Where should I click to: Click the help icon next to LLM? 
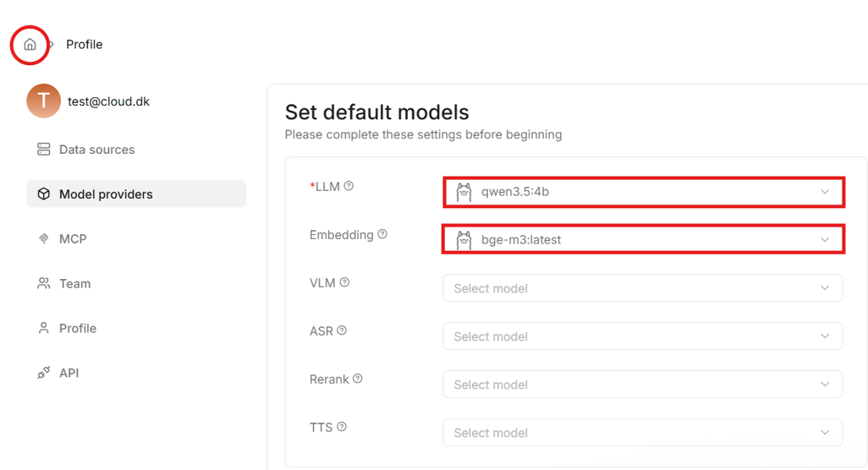coord(349,186)
